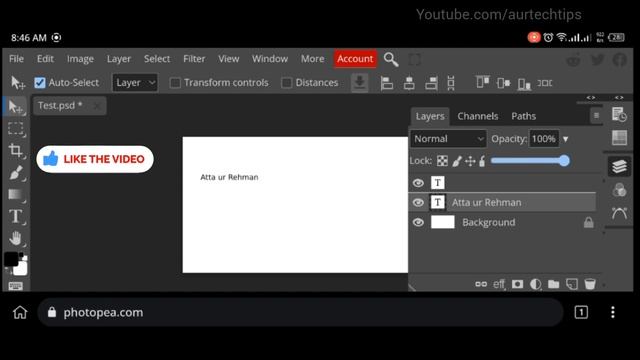Click the search magnifier icon

click(x=391, y=60)
